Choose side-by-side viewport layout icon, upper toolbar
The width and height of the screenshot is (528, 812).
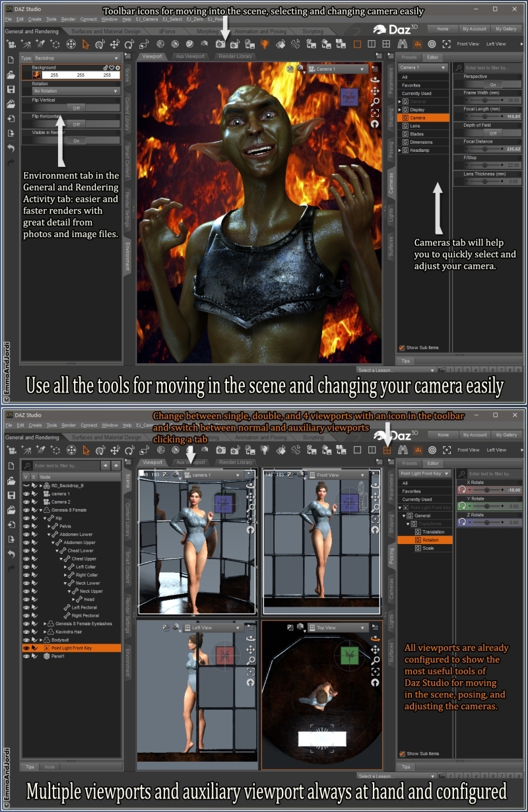point(372,44)
